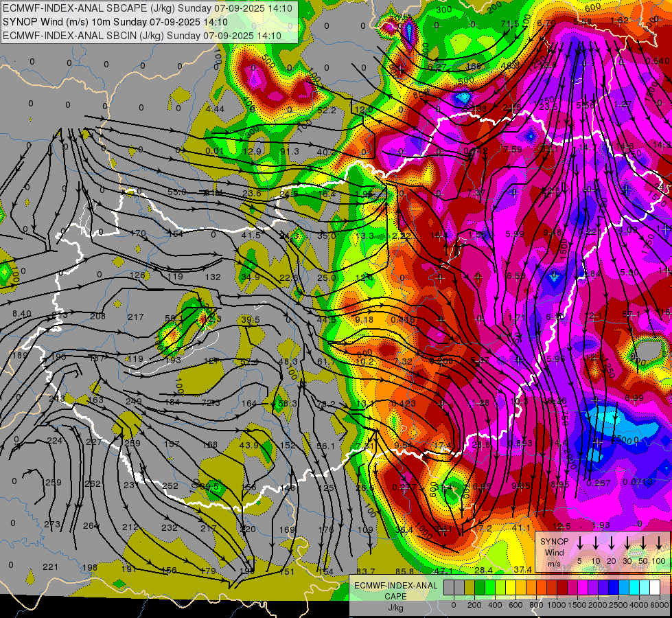Click the '83.7' value on the map
Screen dimensions: 672x618
pyautogui.click(x=366, y=571)
